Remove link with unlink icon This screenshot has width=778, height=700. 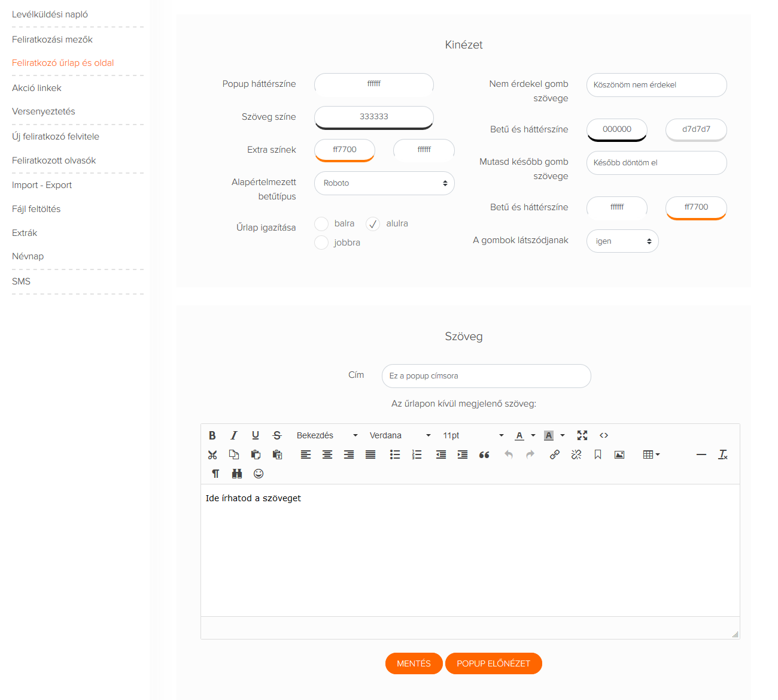576,454
